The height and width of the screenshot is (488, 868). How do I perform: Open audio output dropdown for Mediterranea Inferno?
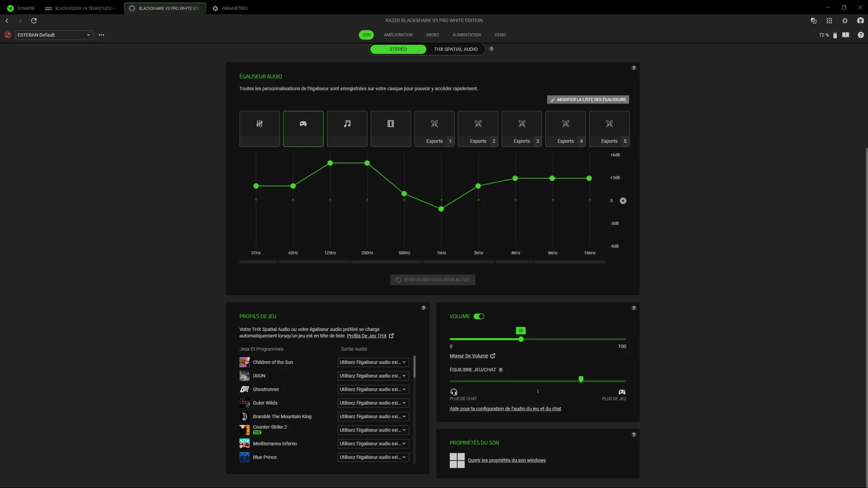373,444
